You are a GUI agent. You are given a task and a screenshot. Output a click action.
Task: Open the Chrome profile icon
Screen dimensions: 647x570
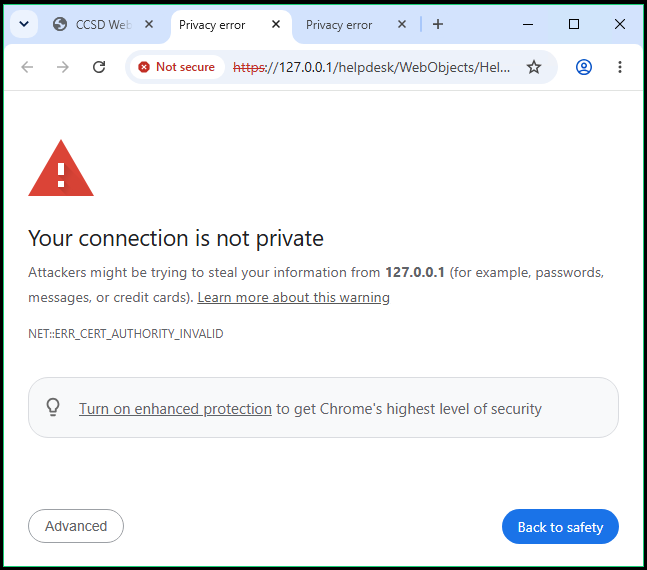click(584, 67)
